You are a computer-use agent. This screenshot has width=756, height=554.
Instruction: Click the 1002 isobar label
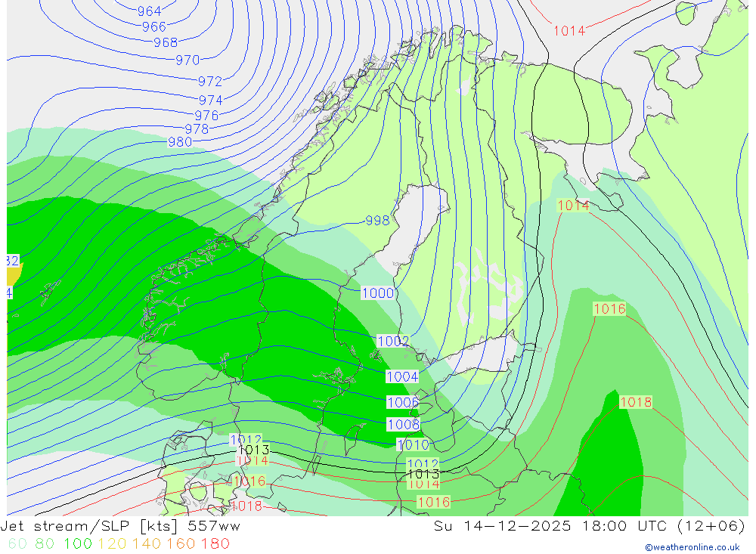pos(393,341)
